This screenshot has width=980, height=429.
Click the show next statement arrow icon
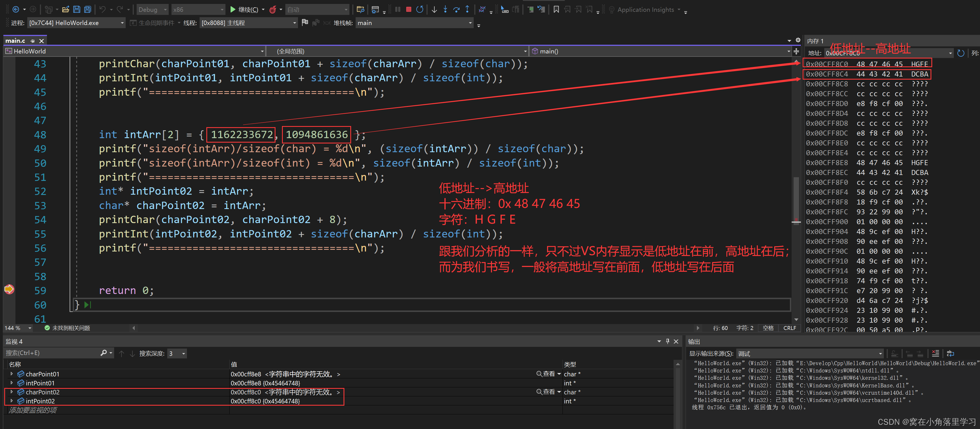point(434,10)
